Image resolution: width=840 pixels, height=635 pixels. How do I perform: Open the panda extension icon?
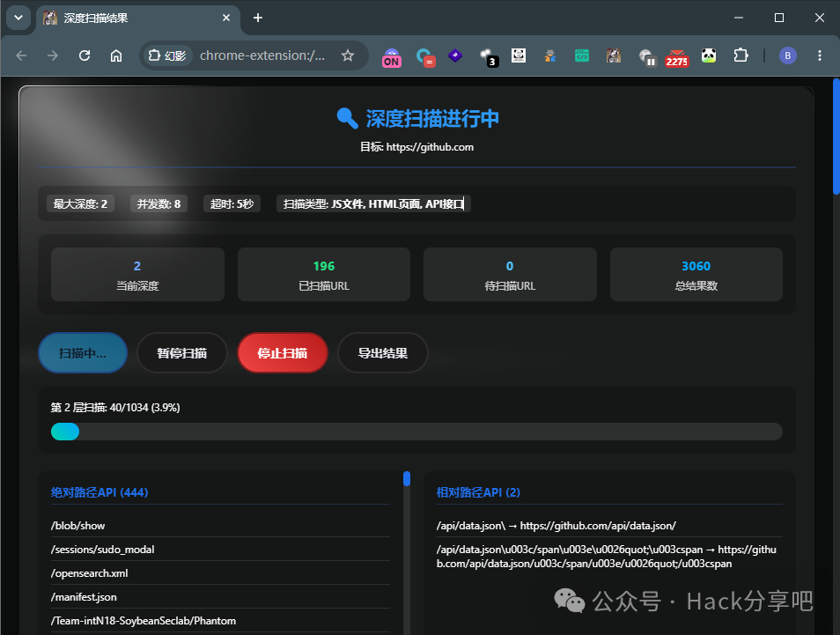coord(709,55)
